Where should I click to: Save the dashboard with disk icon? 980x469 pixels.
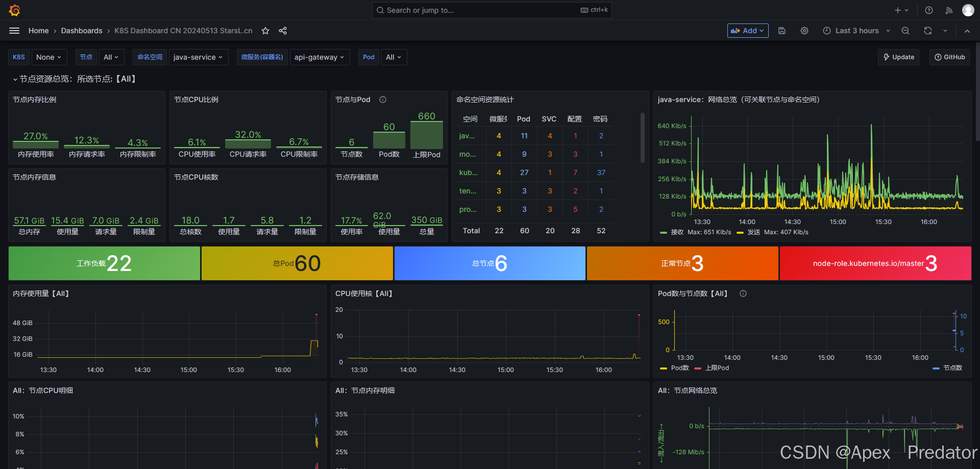782,31
